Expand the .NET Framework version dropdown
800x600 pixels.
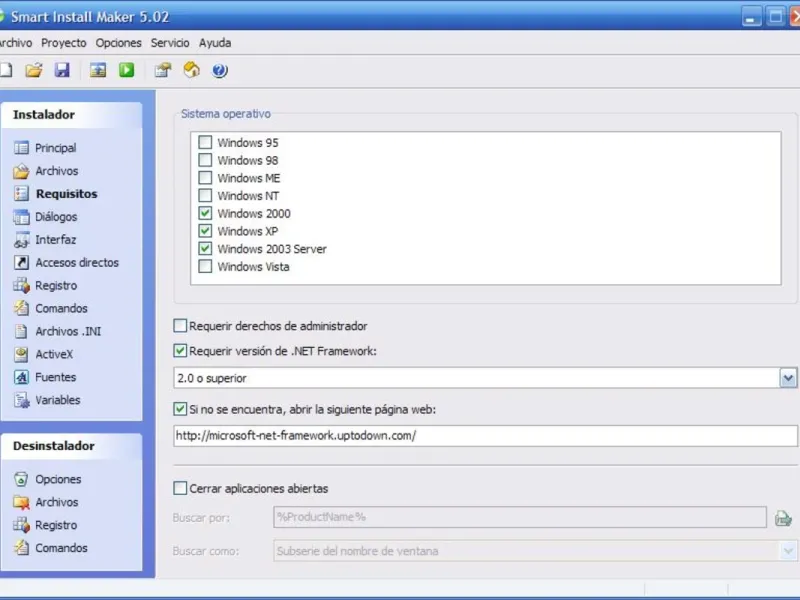click(x=788, y=378)
